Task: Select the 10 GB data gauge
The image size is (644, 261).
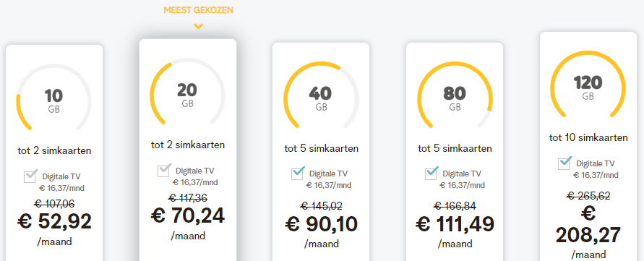Action: click(x=53, y=100)
